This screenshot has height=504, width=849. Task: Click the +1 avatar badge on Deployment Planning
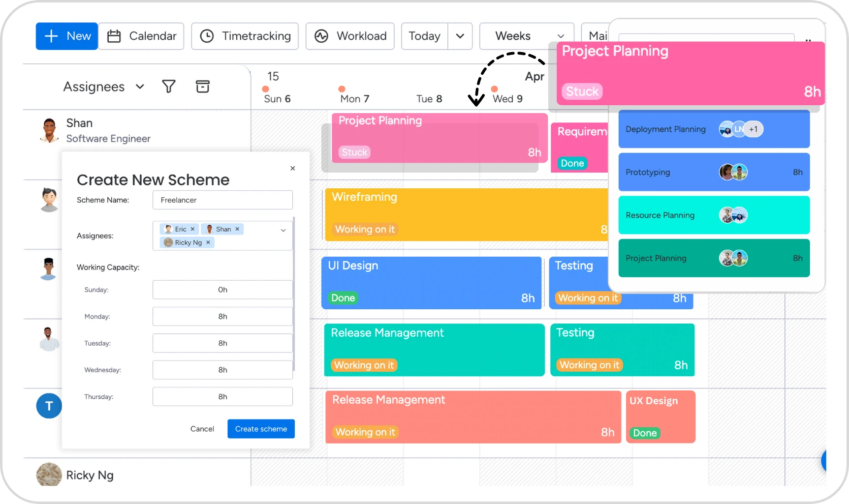754,129
